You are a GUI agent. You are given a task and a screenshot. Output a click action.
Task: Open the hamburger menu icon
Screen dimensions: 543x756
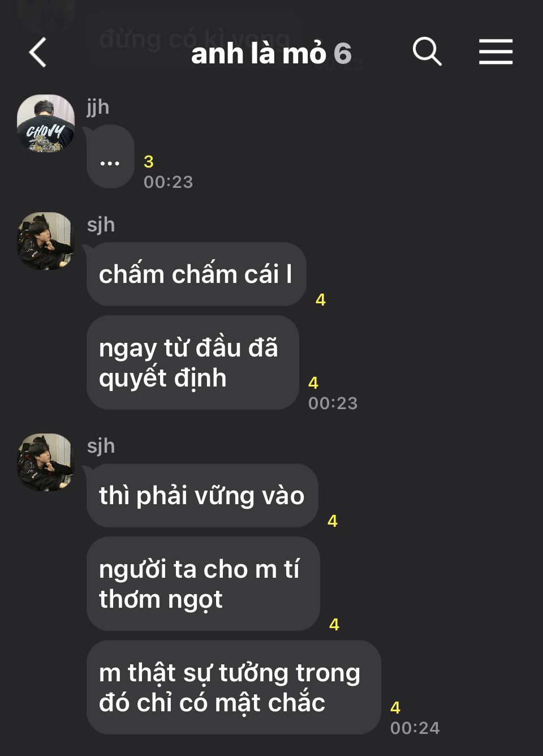(x=496, y=52)
